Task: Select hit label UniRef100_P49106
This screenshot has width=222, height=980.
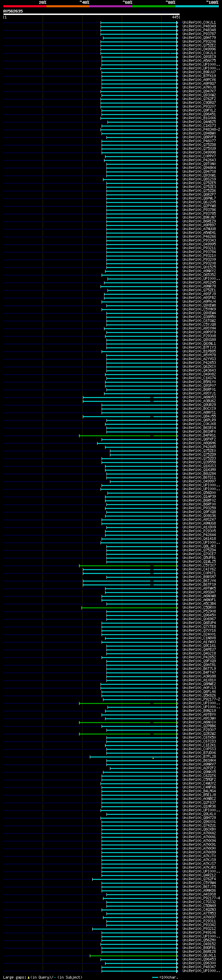Action: (199, 933)
